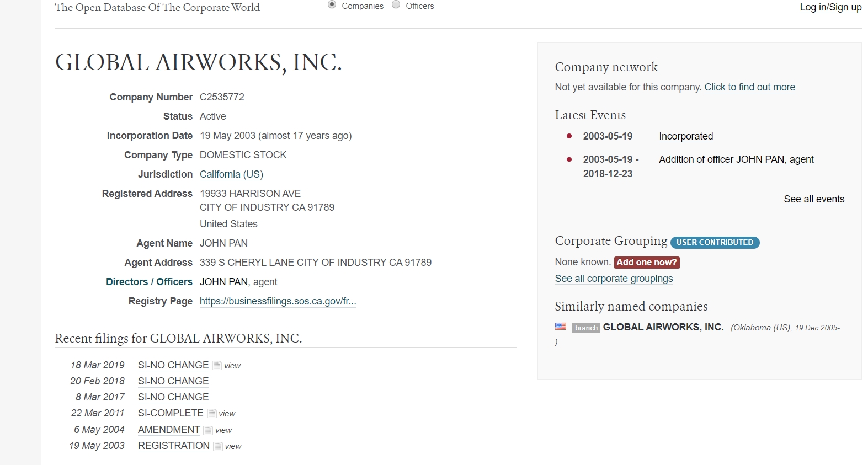This screenshot has width=868, height=465.
Task: Show all events via See all events
Action: [x=814, y=199]
